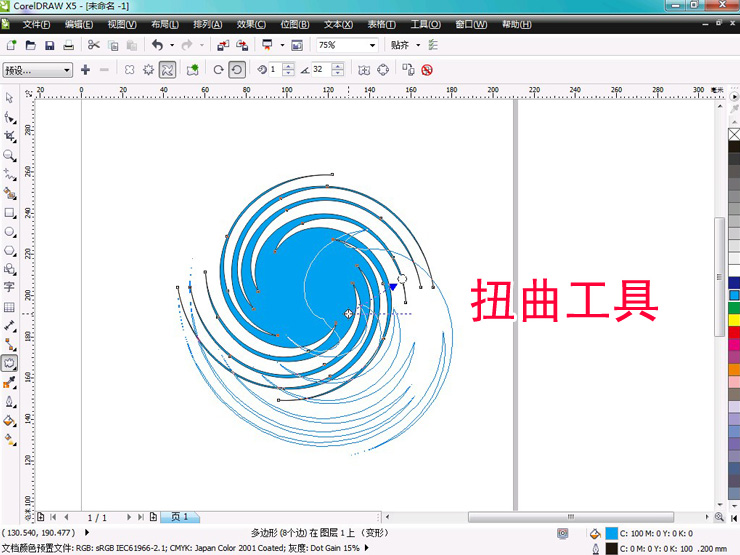Select the Text tool (字)

[x=9, y=287]
